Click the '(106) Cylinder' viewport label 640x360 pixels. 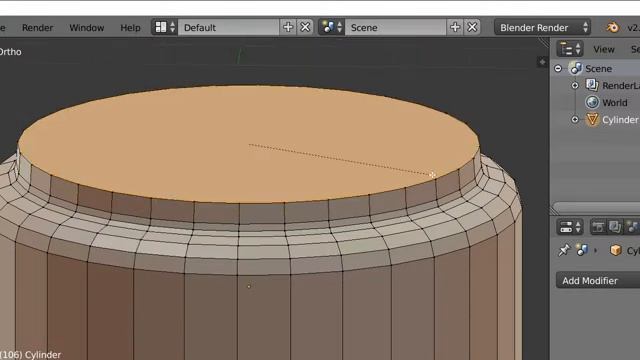31,354
